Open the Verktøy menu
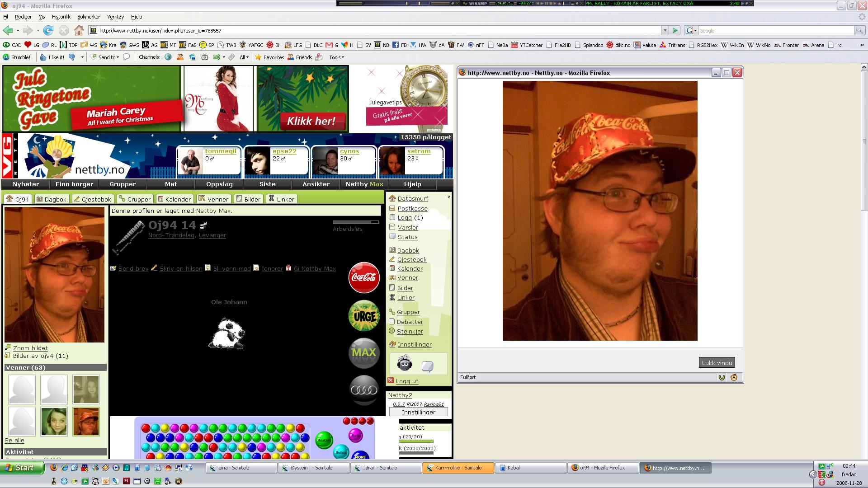This screenshot has width=868, height=488. click(115, 17)
